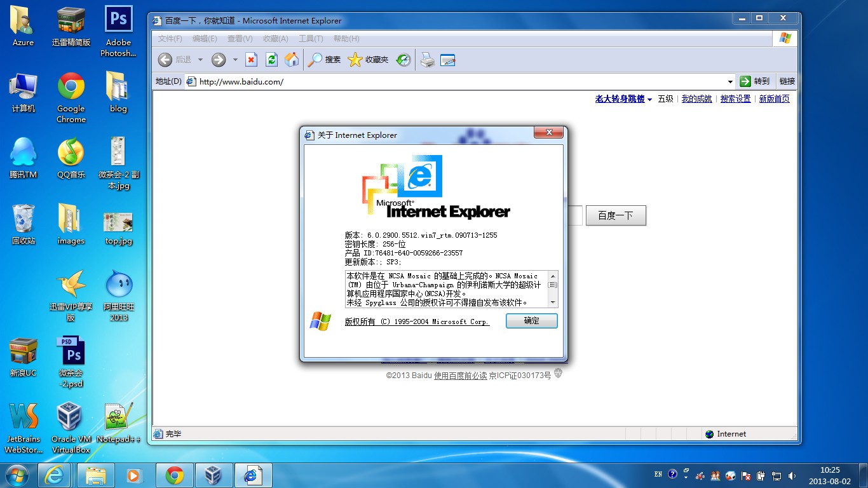The image size is (868, 488).
Task: Click the Refresh toolbar icon
Action: [271, 60]
